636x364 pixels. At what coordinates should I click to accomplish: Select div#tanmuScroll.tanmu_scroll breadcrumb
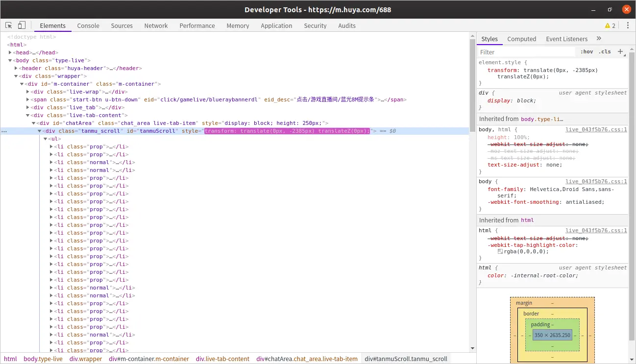pyautogui.click(x=406, y=359)
